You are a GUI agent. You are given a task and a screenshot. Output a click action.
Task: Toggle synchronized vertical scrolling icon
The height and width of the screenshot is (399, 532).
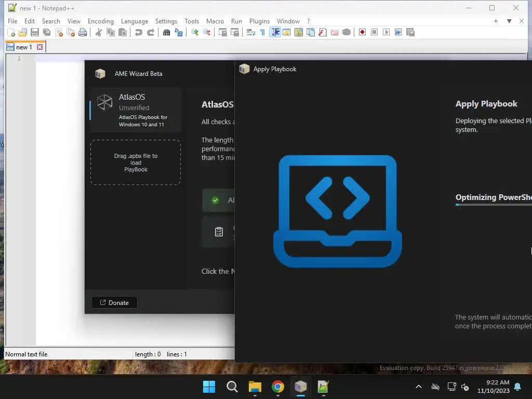222,32
